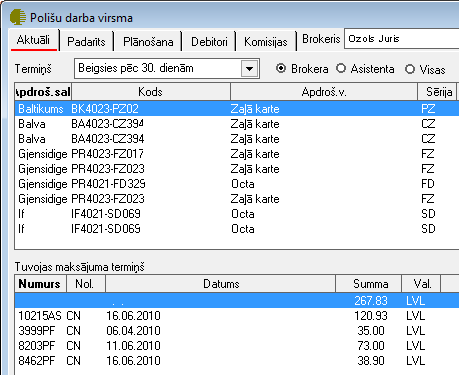459x375 pixels.
Task: Select payment number 3999PF
Action: click(37, 330)
